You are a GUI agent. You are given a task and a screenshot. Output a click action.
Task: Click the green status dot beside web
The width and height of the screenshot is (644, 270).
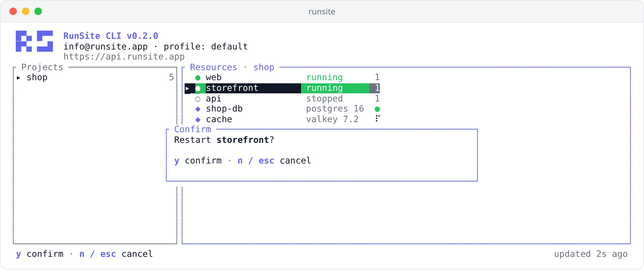coord(198,78)
